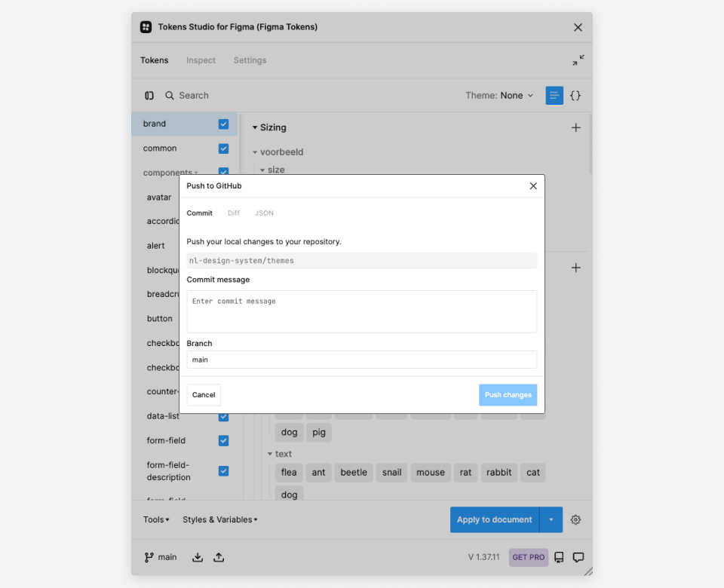The width and height of the screenshot is (724, 588).
Task: Push tokens to GitHub upload icon
Action: point(219,557)
